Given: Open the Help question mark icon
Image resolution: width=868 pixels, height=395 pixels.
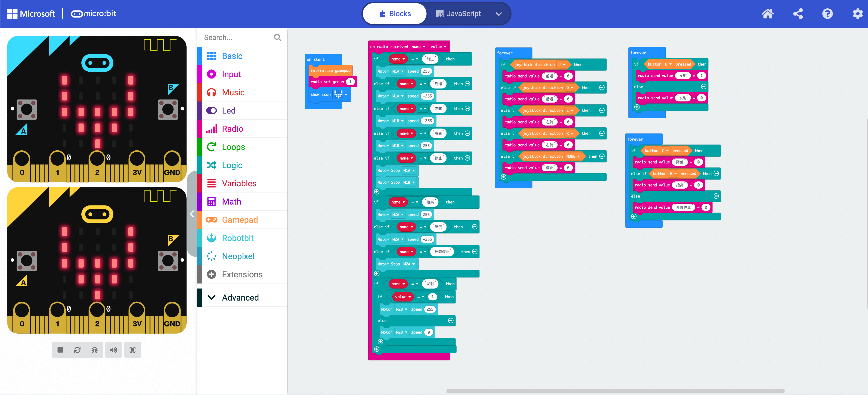Looking at the screenshot, I should click(x=827, y=14).
